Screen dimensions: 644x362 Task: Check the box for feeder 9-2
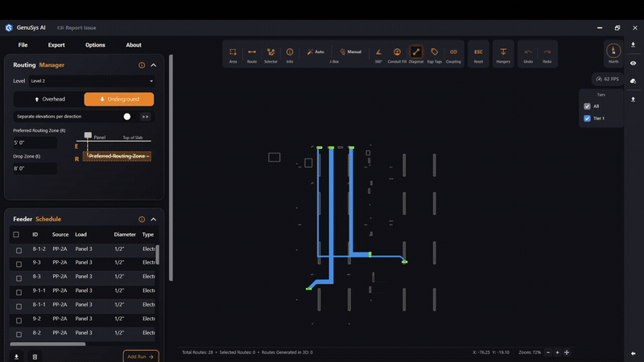tap(19, 320)
